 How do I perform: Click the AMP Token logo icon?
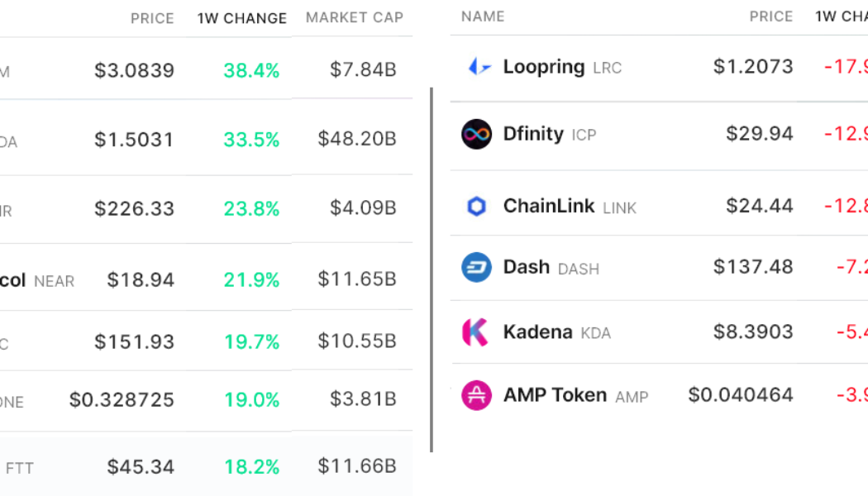click(x=476, y=395)
